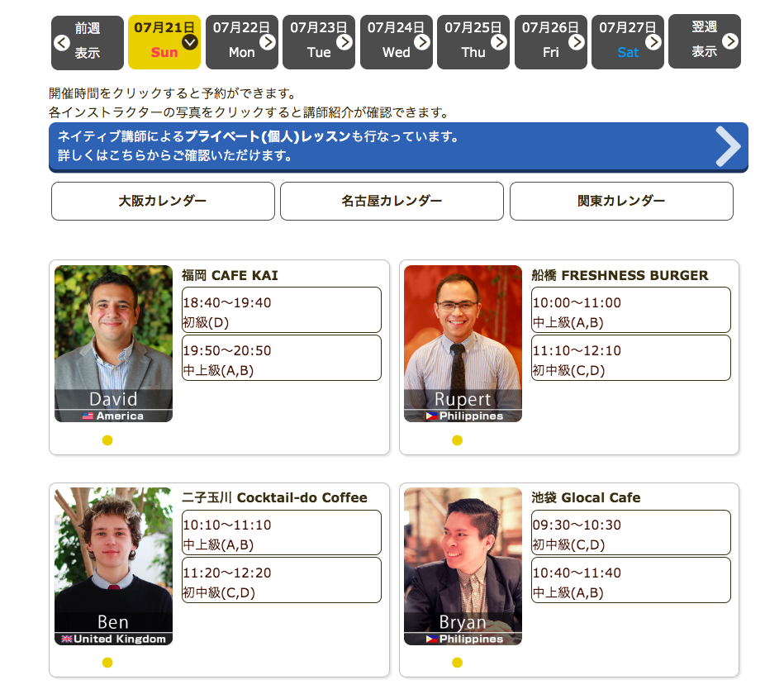Screen dimensions: 784x694
Task: Open the 関東カレンダー calendar
Action: tap(621, 202)
